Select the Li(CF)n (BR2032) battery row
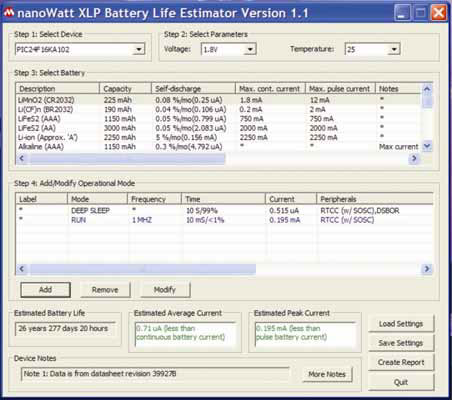The image size is (452, 400). coord(219,109)
